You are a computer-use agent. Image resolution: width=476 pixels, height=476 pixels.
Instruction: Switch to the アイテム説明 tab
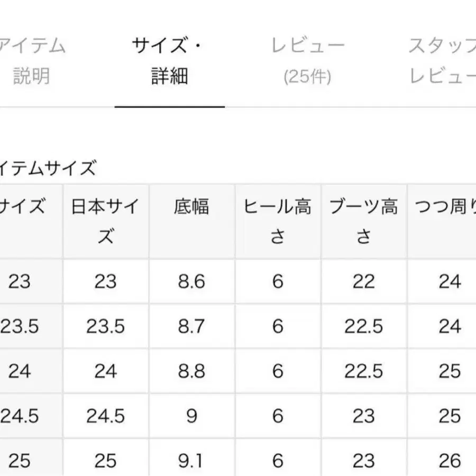(x=32, y=61)
